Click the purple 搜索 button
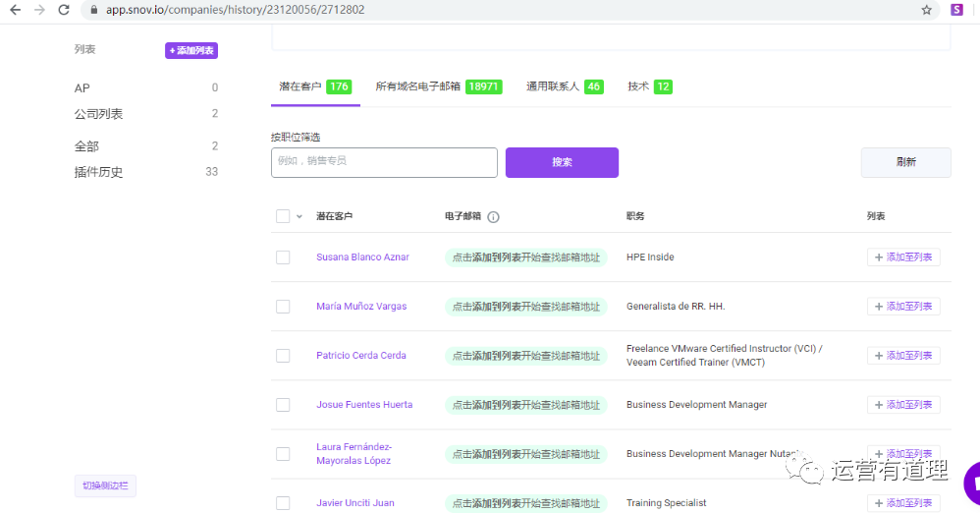980x513 pixels. 562,162
